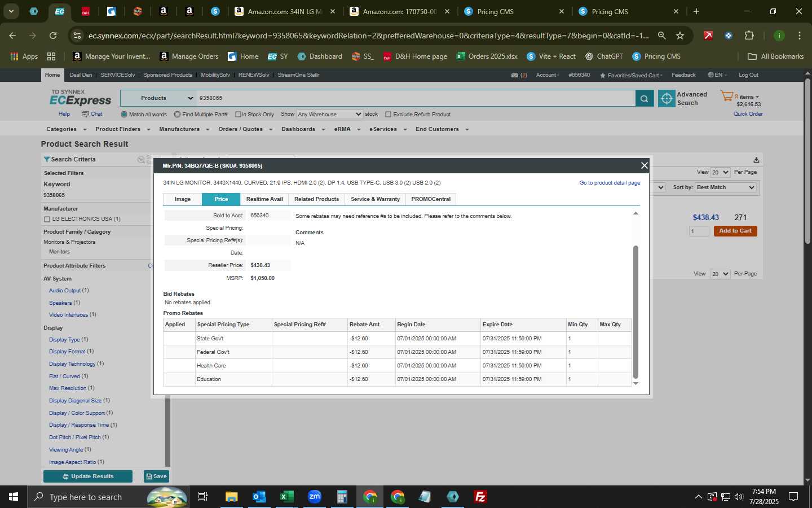Screen dimensions: 812x508
Task: Click the search magnifier button
Action: [644, 98]
